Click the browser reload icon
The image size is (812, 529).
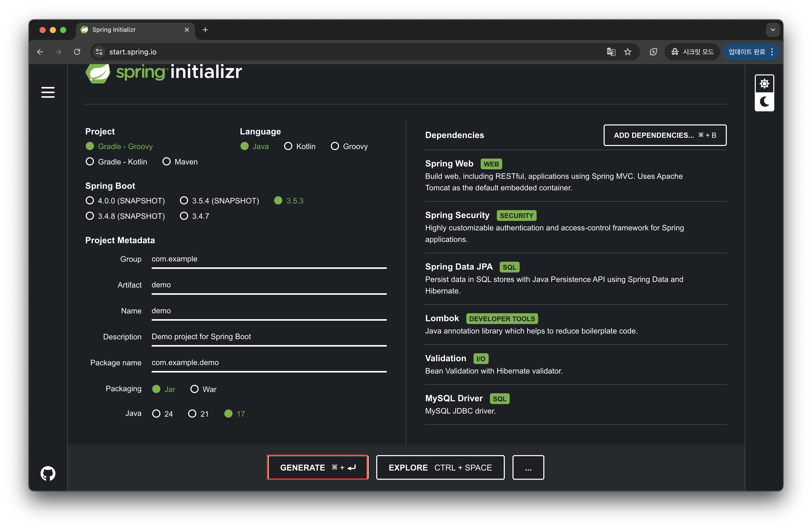[x=77, y=52]
